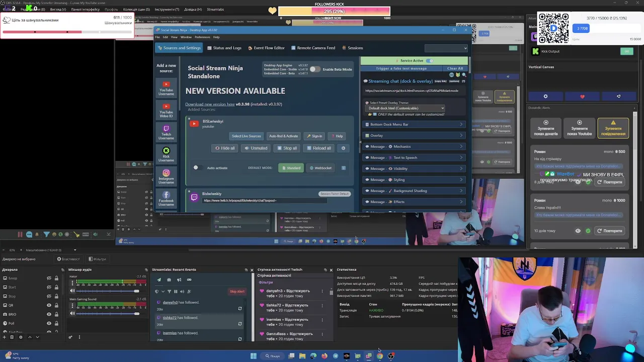Move selected source down
644x362 pixels.
pyautogui.click(x=37, y=337)
